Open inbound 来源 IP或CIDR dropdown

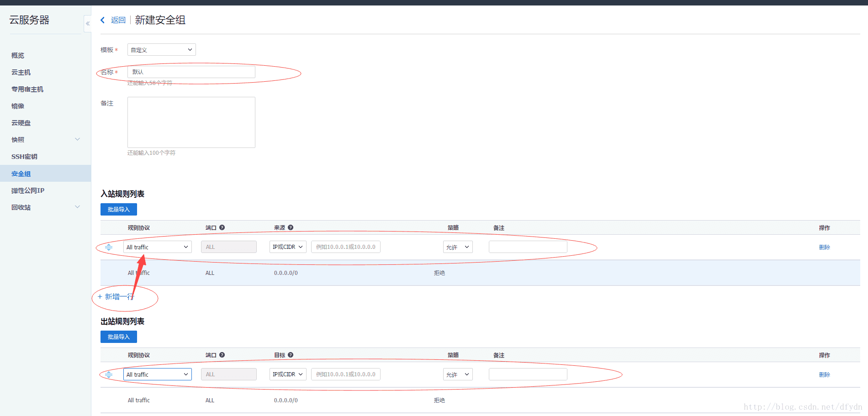(288, 247)
